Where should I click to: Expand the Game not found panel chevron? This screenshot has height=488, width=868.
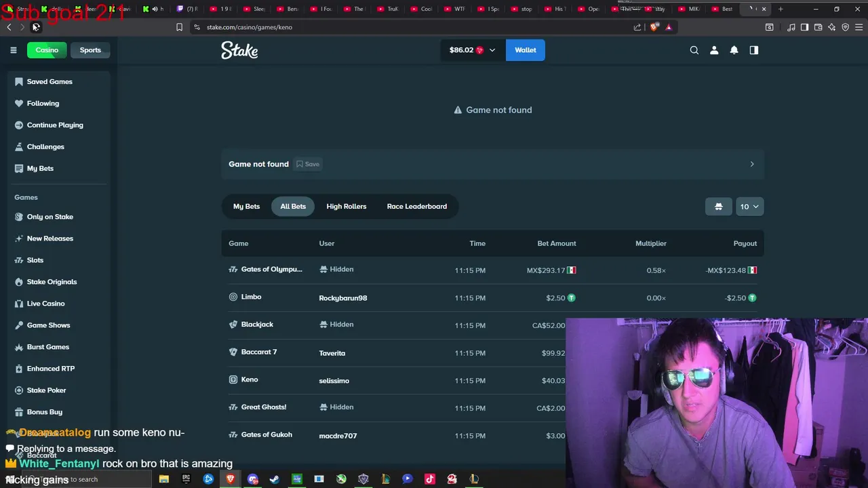tap(751, 164)
